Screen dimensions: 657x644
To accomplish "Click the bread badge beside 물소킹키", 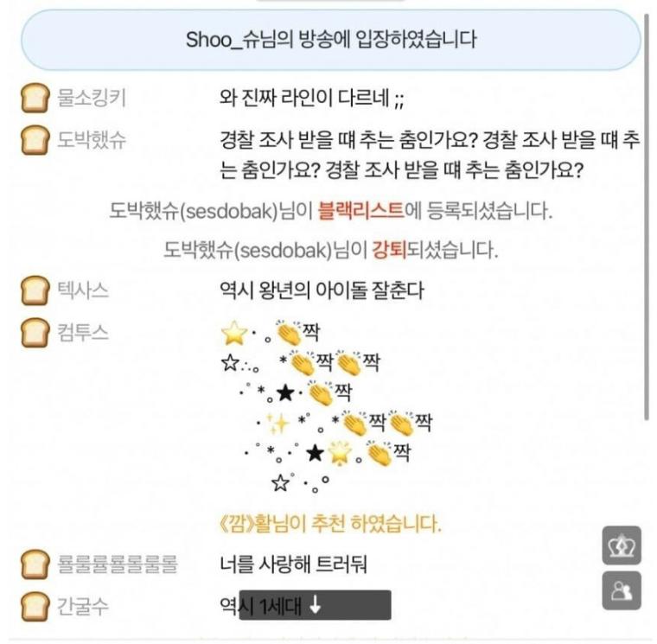I will click(x=35, y=99).
